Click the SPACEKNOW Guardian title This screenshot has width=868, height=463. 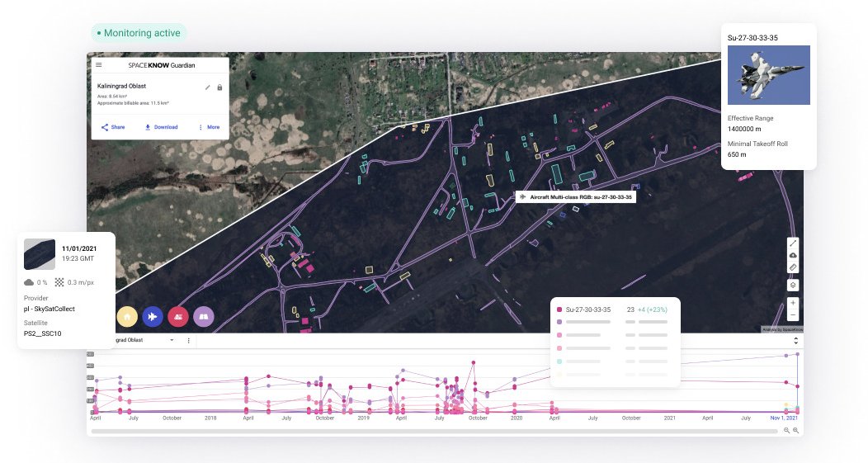[162, 65]
